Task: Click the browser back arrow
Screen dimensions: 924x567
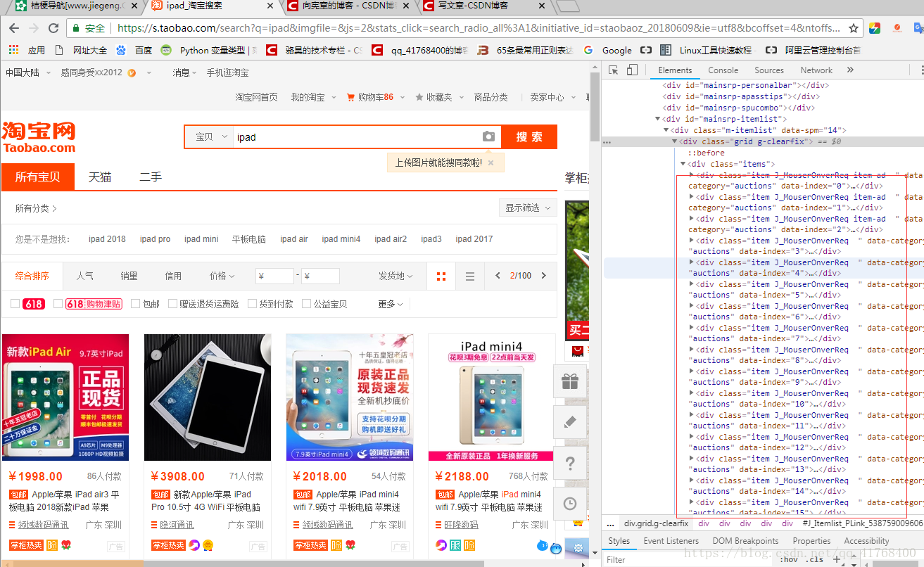Action: coord(13,28)
